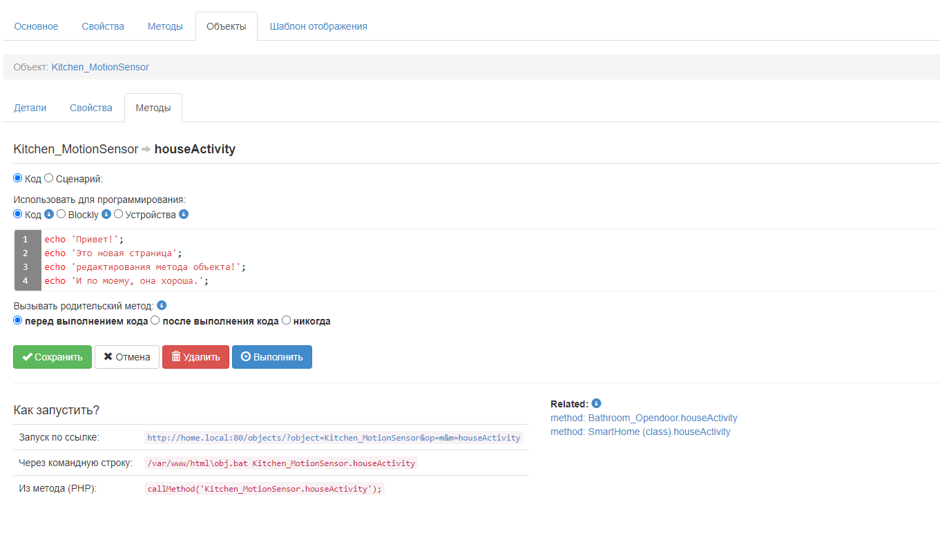Click the 'Запуск по ссылке:' label
The height and width of the screenshot is (560, 940).
coord(59,437)
